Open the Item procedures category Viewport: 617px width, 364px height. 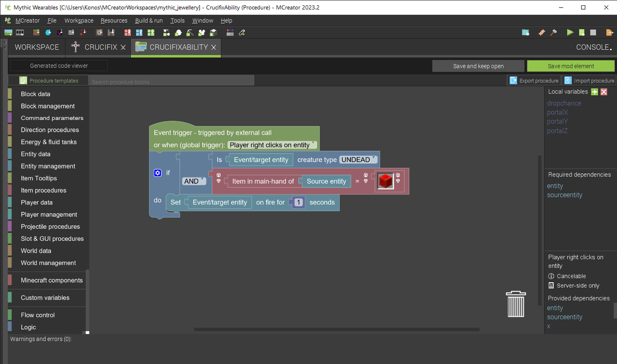(43, 190)
